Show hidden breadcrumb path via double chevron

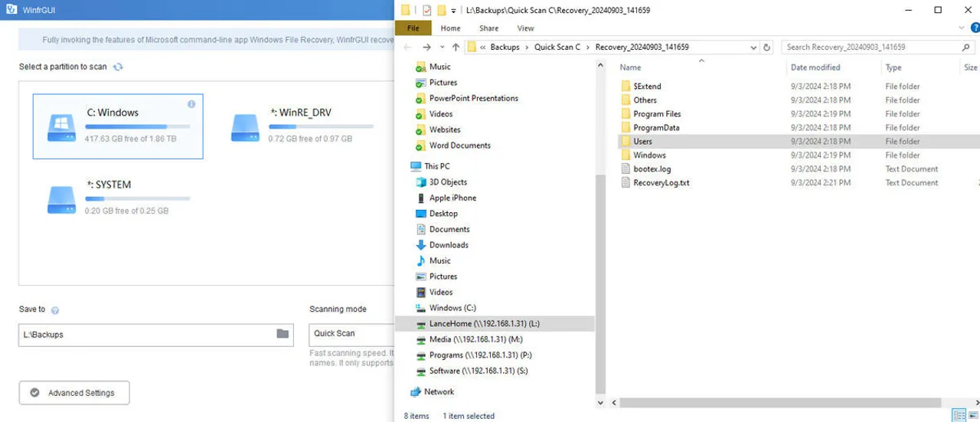click(x=483, y=47)
